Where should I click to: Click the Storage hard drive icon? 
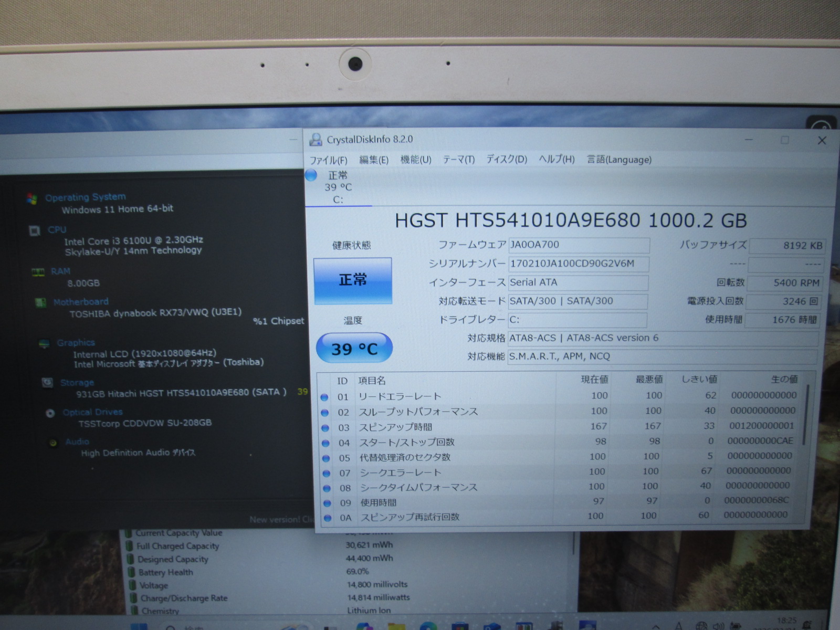pos(47,383)
